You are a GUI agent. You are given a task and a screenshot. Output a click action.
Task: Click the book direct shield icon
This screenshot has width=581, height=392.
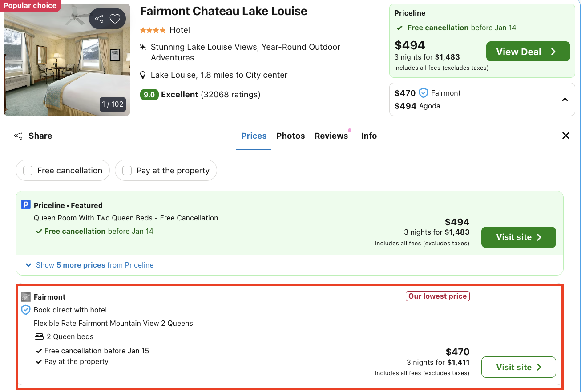click(x=26, y=310)
